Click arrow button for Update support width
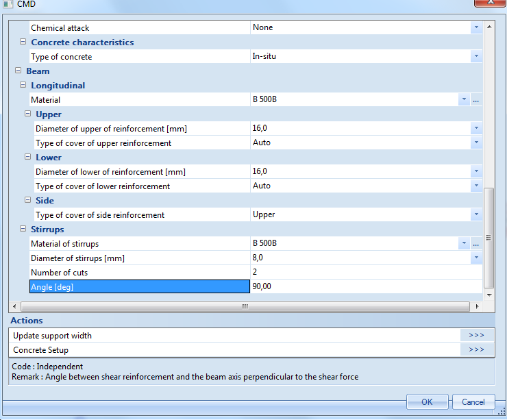The width and height of the screenshot is (507, 420). click(x=476, y=336)
